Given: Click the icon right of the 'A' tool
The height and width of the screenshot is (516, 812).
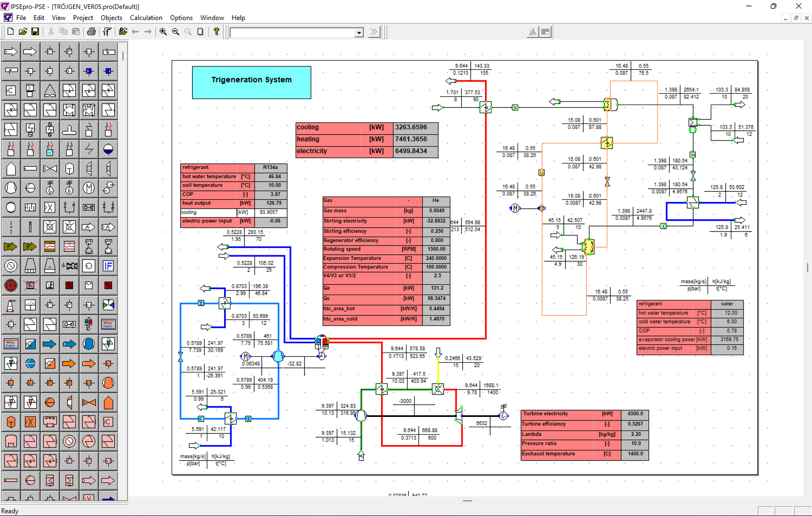Looking at the screenshot, I should tap(546, 32).
